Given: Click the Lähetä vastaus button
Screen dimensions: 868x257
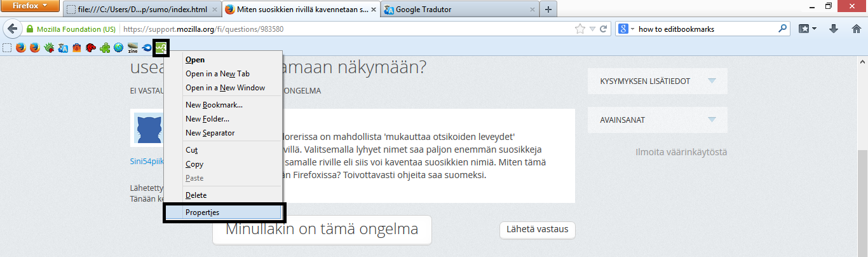Looking at the screenshot, I should (x=537, y=230).
